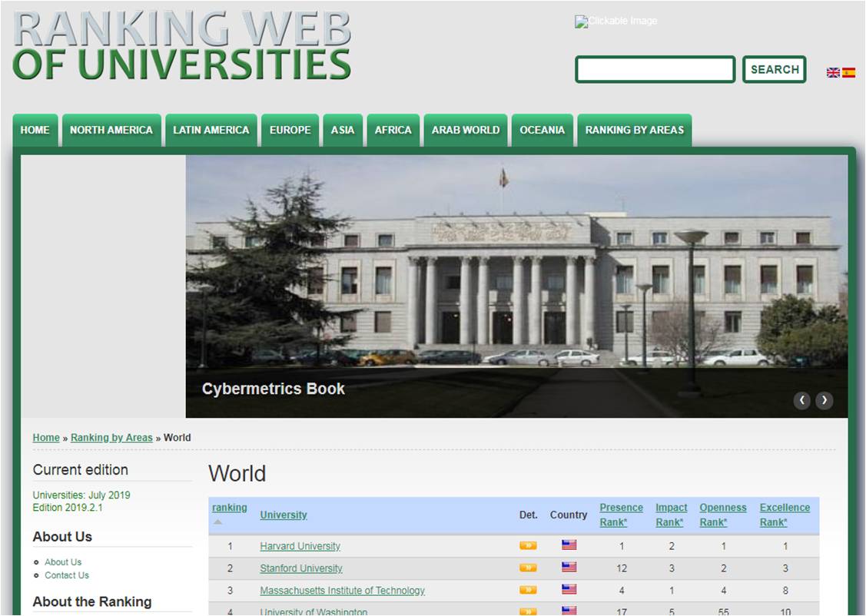Click the US flag in Harvard row
The height and width of the screenshot is (616, 866).
click(x=569, y=545)
